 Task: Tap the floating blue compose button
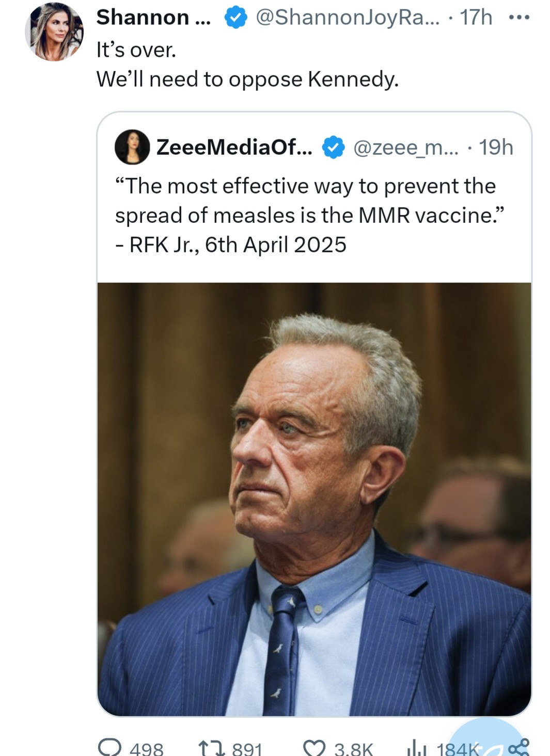point(485,741)
